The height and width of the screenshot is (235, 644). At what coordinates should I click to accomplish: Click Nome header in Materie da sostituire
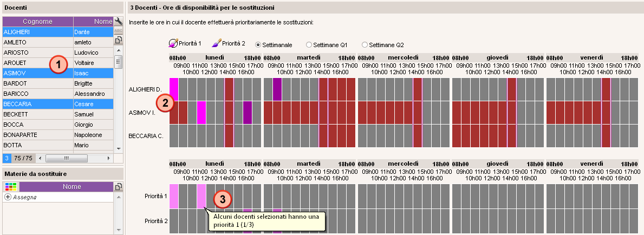pos(66,187)
